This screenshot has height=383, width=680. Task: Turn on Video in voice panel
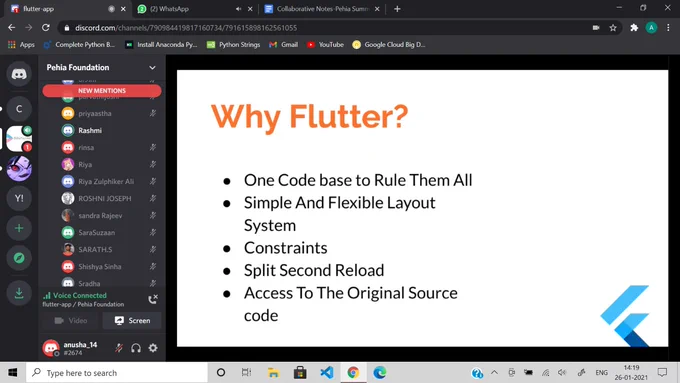pos(71,321)
